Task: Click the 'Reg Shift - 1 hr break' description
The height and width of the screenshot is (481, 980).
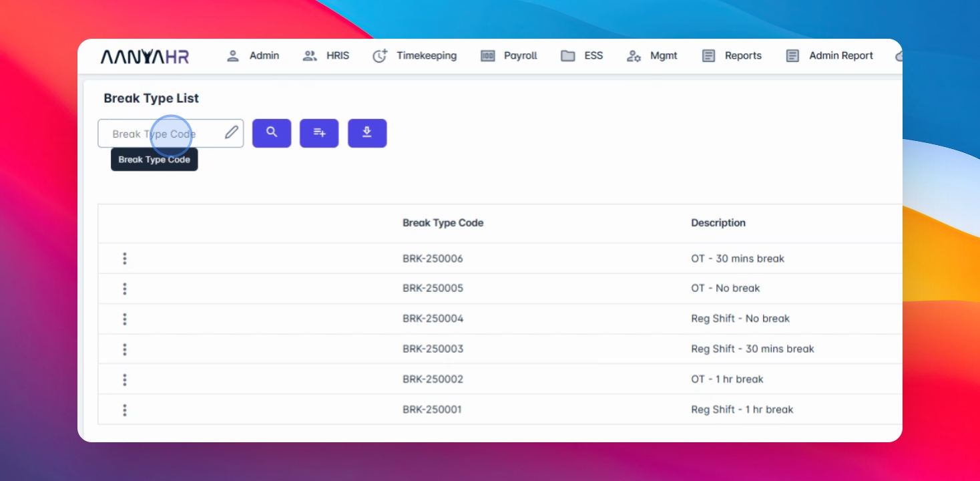Action: [x=742, y=410]
